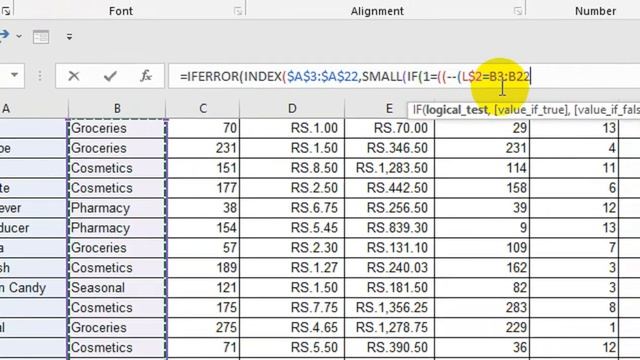Click the cell with value 162

pyautogui.click(x=482, y=268)
